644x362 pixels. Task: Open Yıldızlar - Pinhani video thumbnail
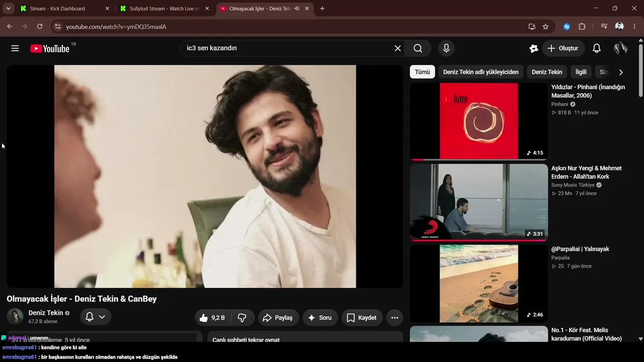pos(478,121)
